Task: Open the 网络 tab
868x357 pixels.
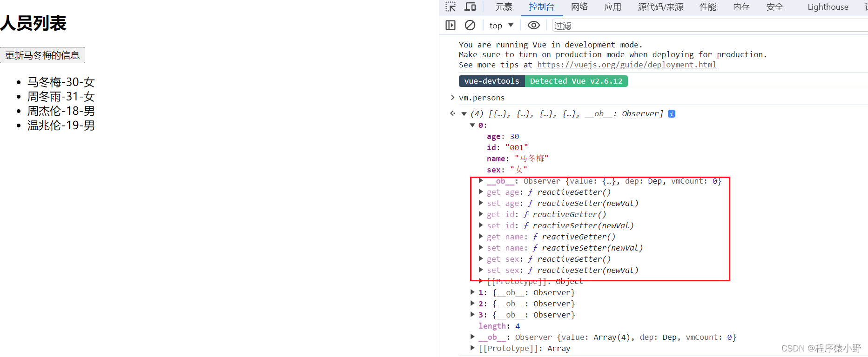Action: [x=579, y=7]
